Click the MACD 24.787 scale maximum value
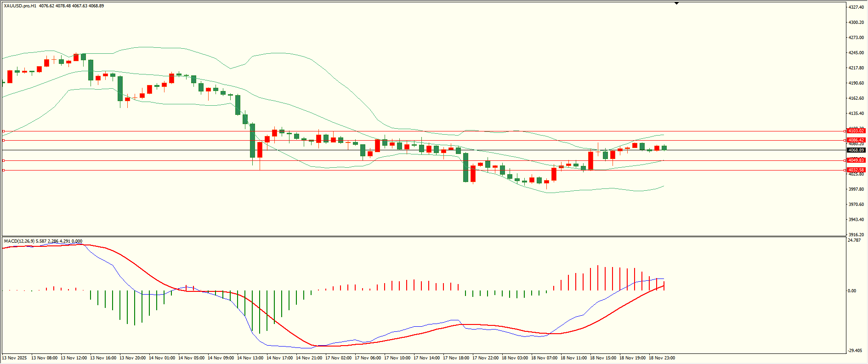This screenshot has height=364, width=868. pos(854,240)
